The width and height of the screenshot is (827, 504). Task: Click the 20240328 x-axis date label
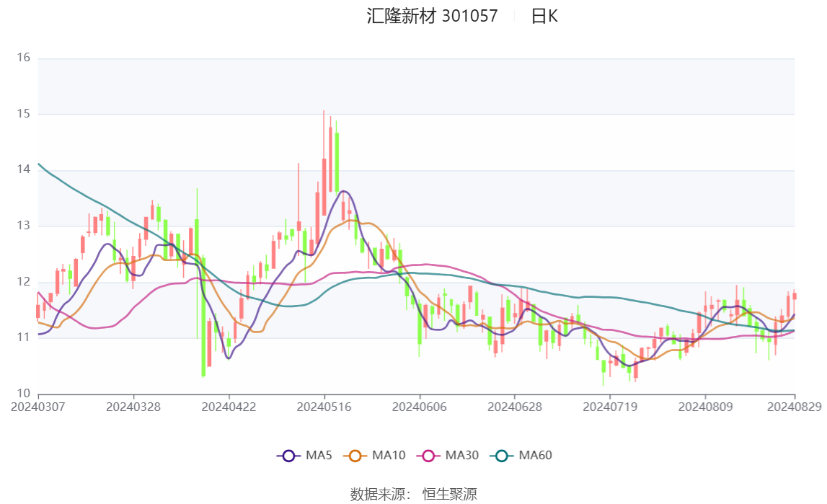(x=133, y=407)
